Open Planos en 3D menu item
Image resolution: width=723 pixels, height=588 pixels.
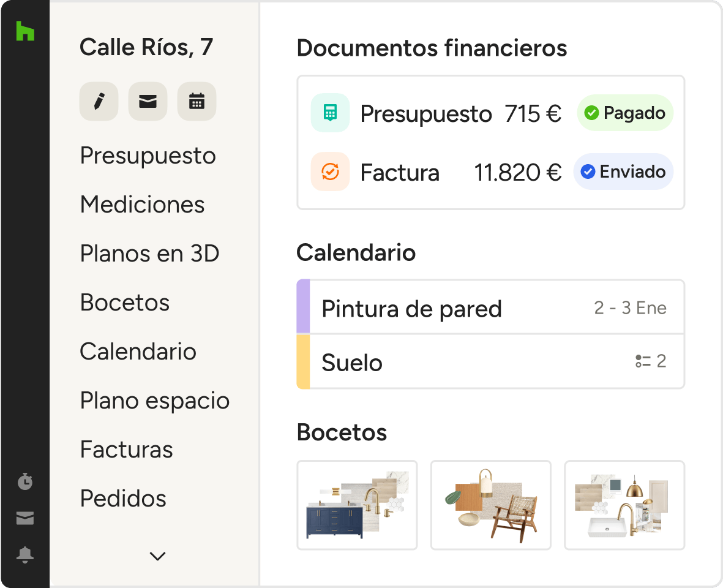(x=149, y=254)
